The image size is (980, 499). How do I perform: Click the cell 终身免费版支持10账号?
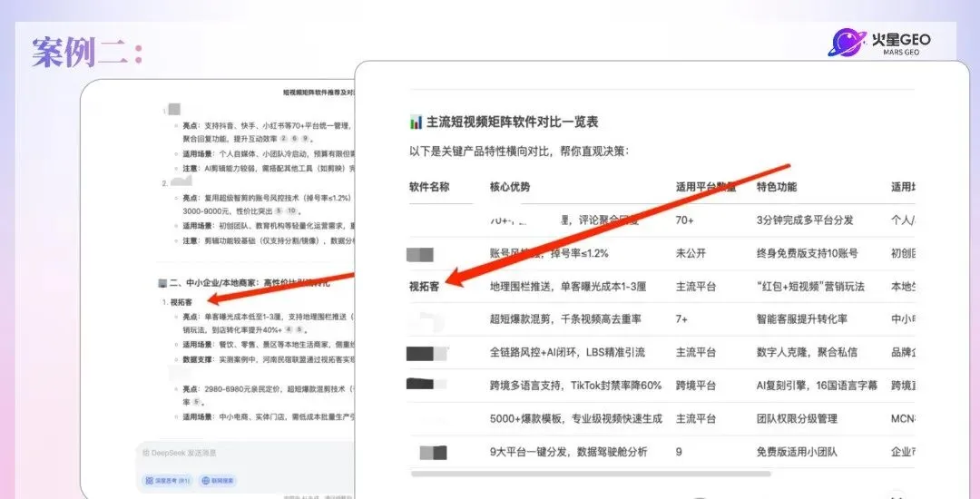coord(808,253)
